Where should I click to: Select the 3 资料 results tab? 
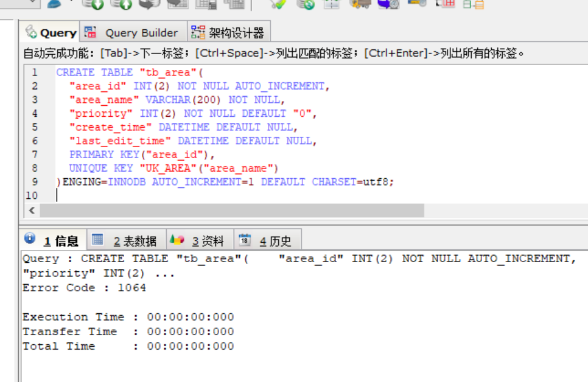tap(200, 240)
